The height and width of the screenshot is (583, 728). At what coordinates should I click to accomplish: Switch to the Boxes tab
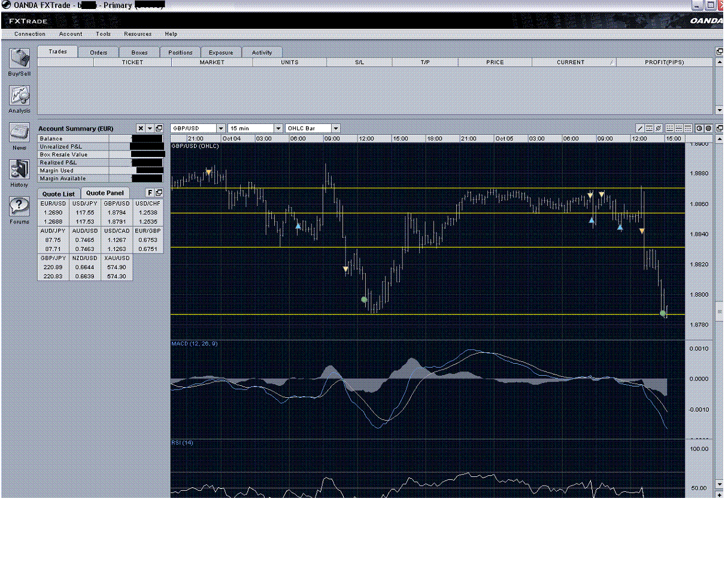coord(139,52)
